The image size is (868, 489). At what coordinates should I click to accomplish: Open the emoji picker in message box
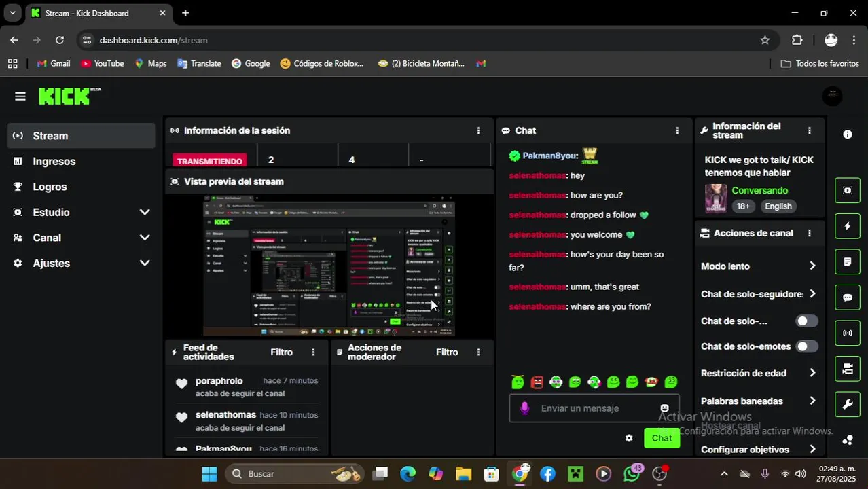tap(664, 408)
